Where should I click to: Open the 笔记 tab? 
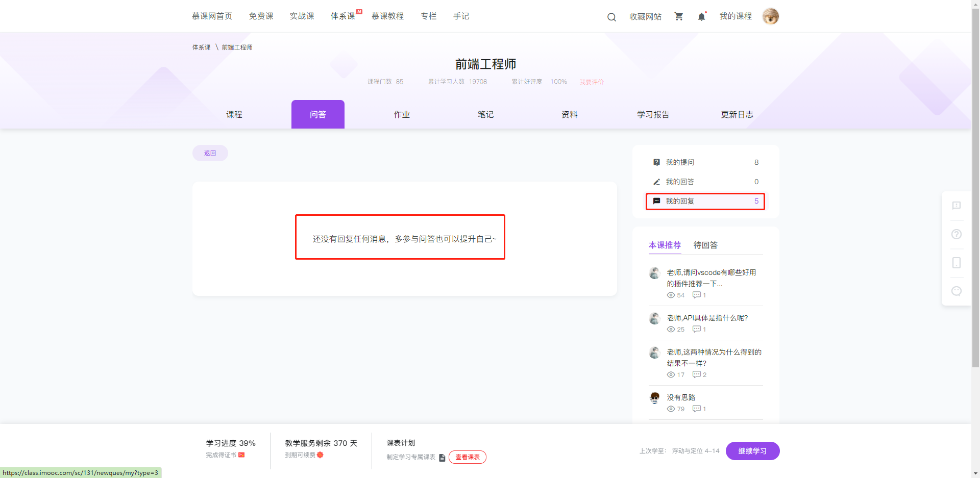click(485, 114)
